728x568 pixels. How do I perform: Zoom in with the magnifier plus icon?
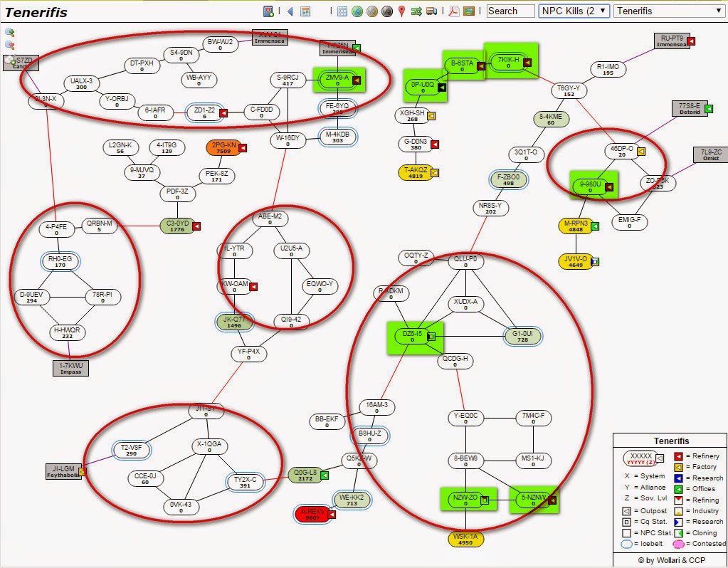click(x=10, y=33)
